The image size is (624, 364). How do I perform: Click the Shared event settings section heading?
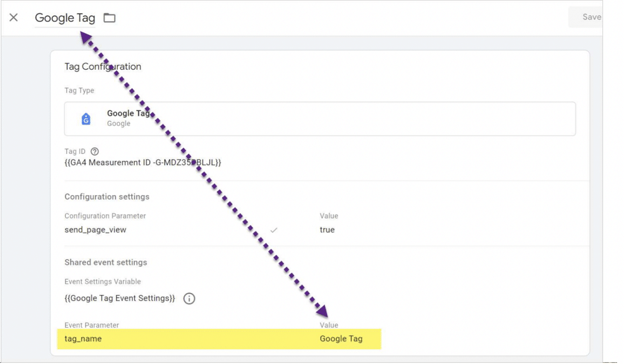[105, 262]
